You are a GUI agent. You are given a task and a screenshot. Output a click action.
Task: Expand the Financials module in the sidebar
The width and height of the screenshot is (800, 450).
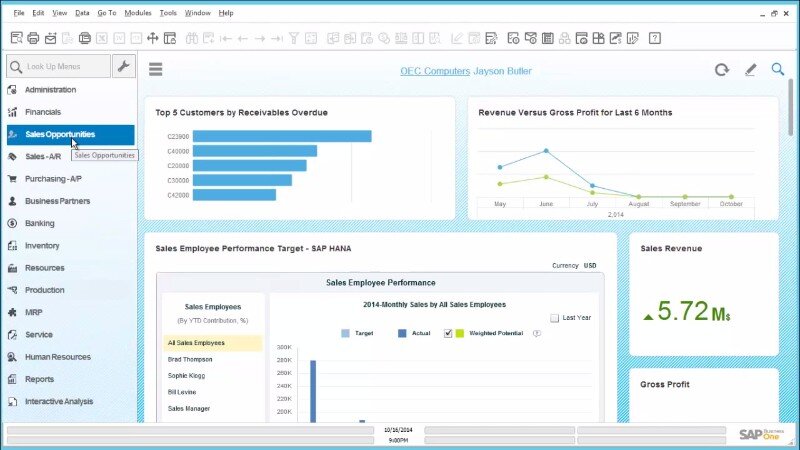point(43,112)
